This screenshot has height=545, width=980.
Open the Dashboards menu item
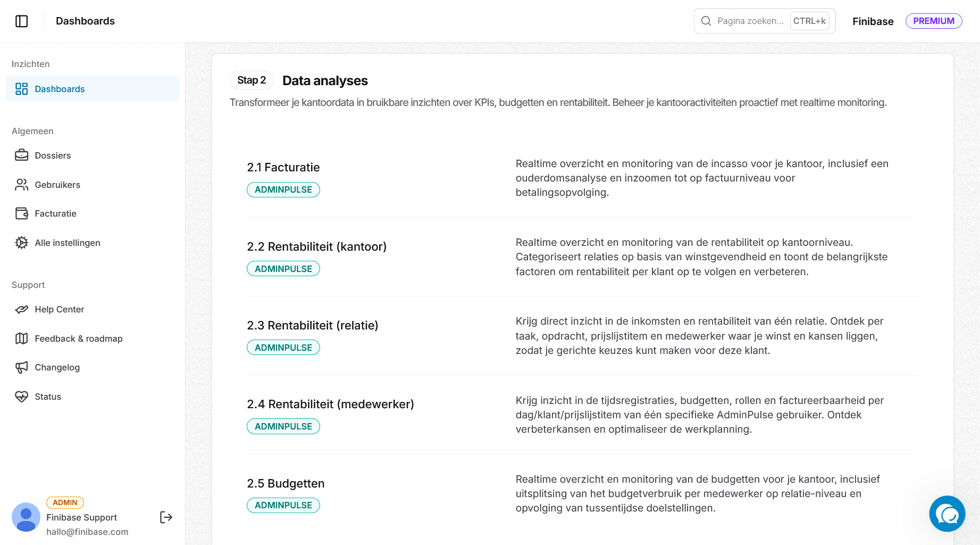coord(60,89)
